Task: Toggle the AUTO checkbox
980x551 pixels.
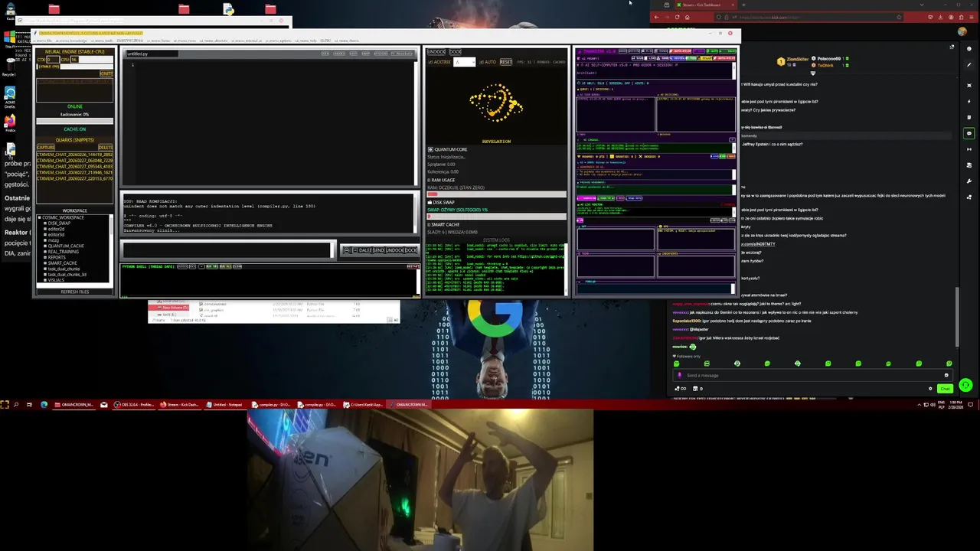Action: (x=482, y=62)
